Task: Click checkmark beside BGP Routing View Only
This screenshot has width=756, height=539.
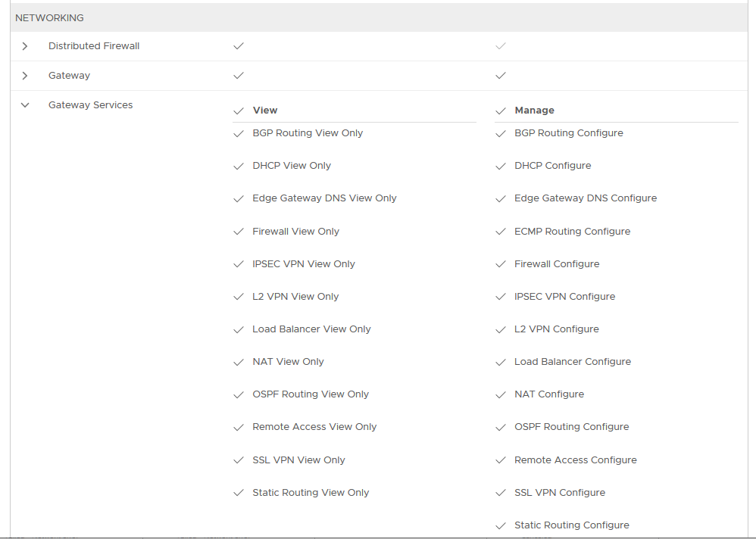Action: pyautogui.click(x=239, y=133)
